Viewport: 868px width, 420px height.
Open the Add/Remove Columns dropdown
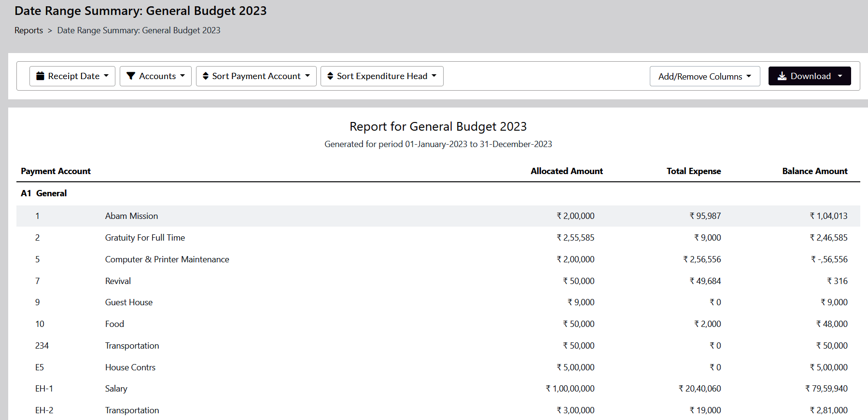click(704, 76)
